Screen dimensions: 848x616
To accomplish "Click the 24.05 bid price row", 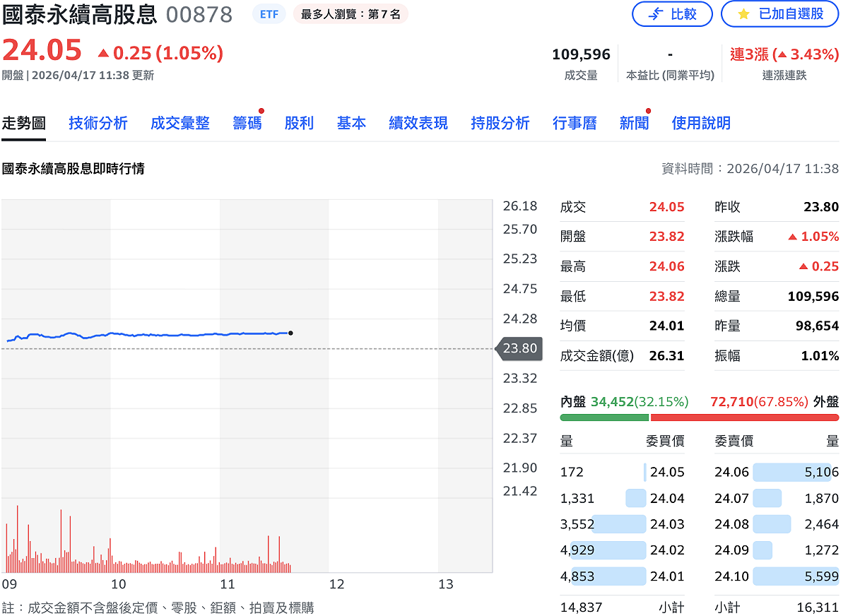I will (x=623, y=472).
